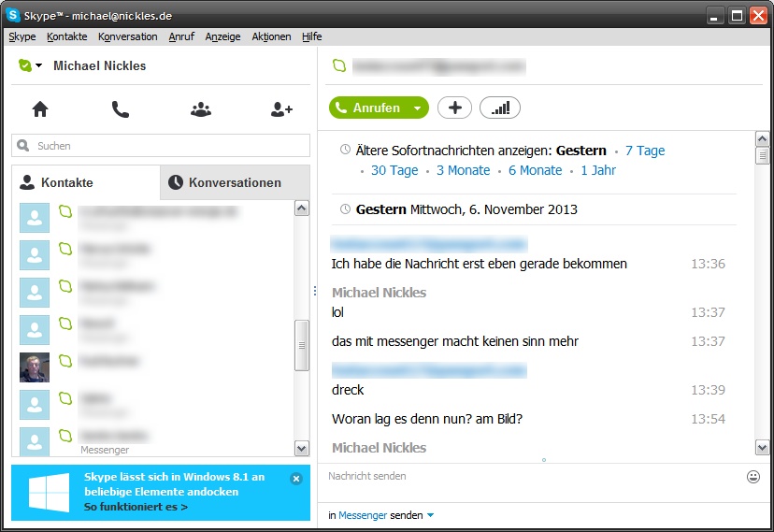
Task: Open the Anruf menu
Action: click(x=181, y=36)
